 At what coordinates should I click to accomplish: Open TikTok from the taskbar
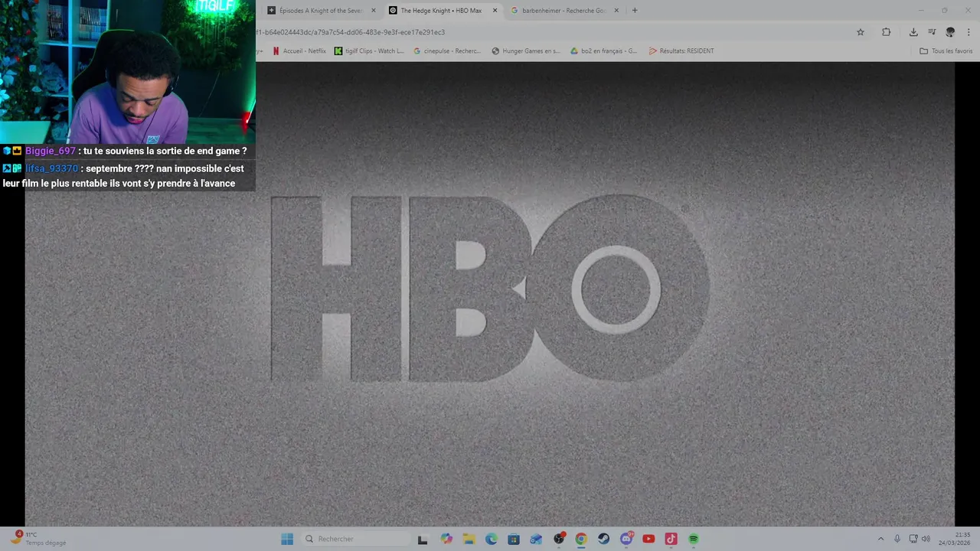(671, 539)
